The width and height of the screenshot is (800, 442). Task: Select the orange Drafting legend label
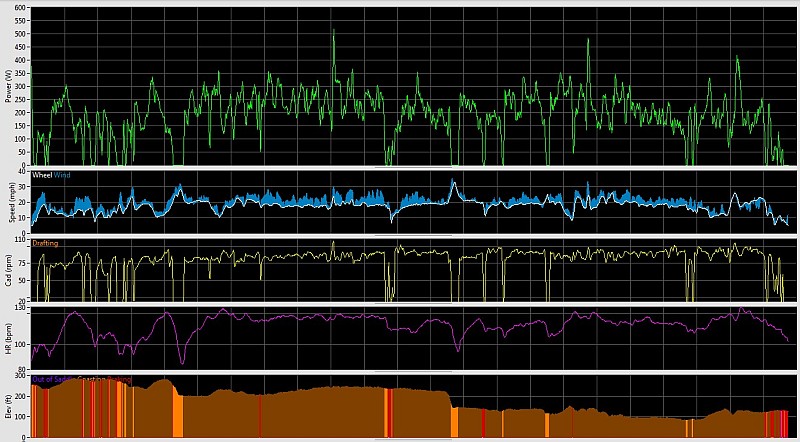click(45, 243)
